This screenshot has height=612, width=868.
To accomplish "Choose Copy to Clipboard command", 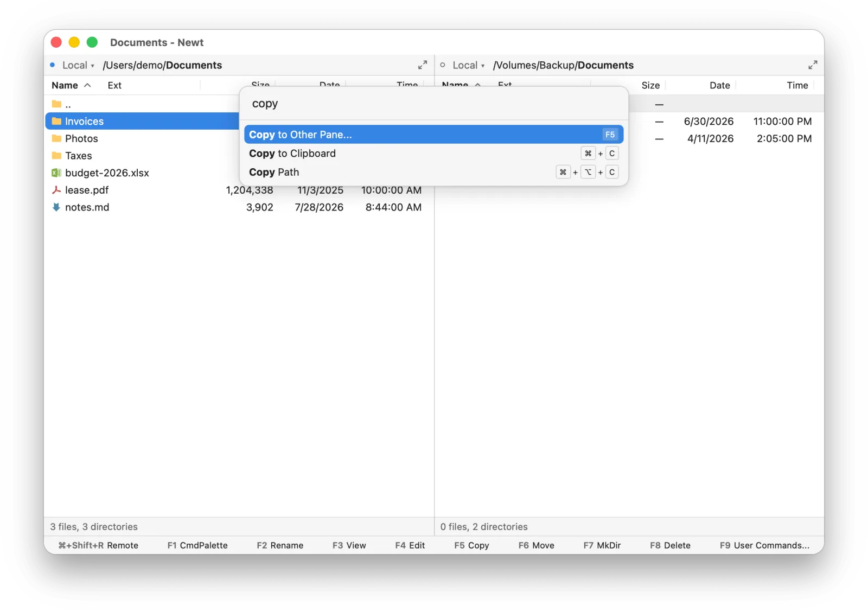I will click(x=434, y=154).
